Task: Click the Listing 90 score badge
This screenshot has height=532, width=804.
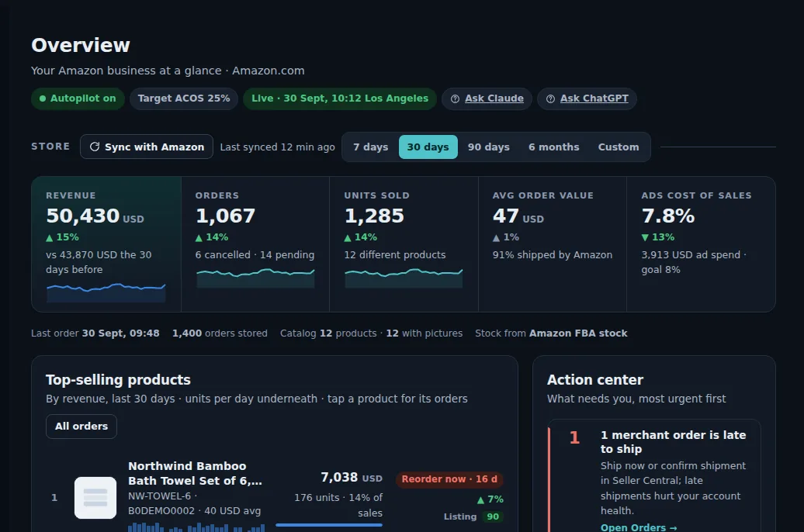Action: 493,516
